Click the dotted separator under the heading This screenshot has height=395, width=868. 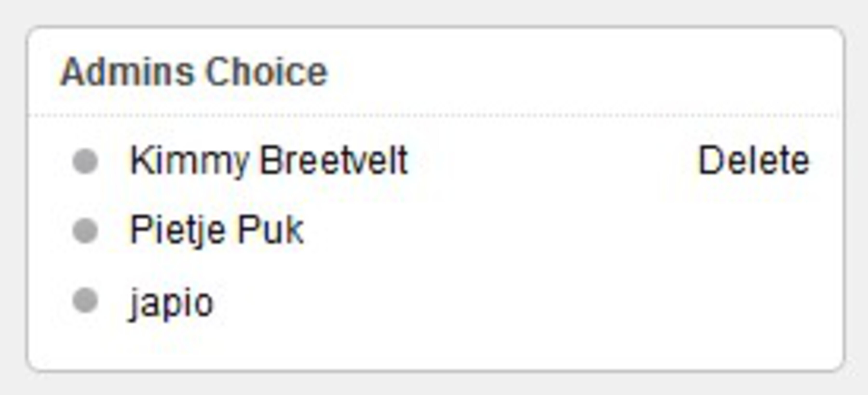(x=435, y=115)
